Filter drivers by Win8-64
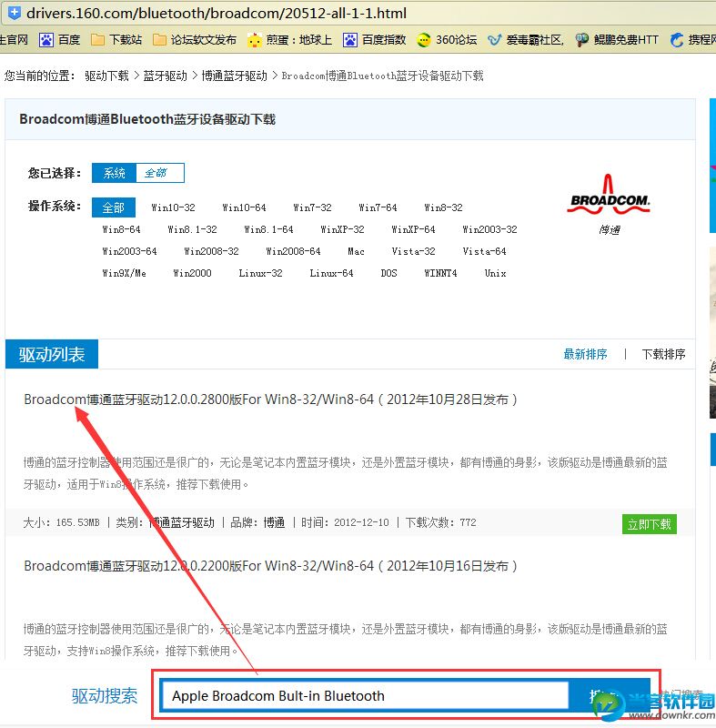The width and height of the screenshot is (716, 728). [121, 229]
